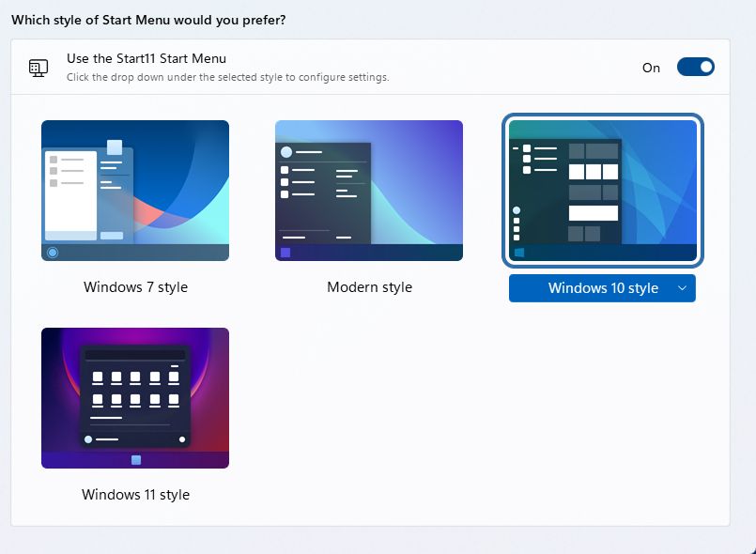Image resolution: width=756 pixels, height=554 pixels.
Task: Click the Start Menu monitor icon
Action: 39,68
